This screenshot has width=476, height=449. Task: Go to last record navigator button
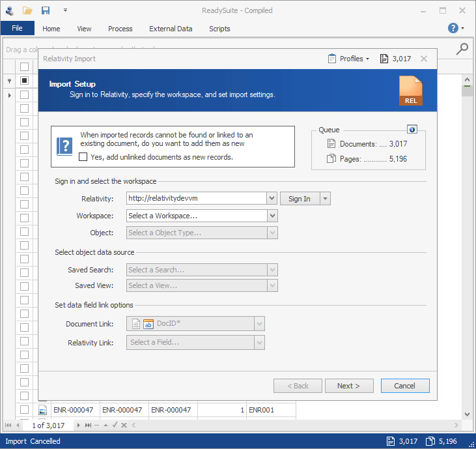(x=88, y=425)
